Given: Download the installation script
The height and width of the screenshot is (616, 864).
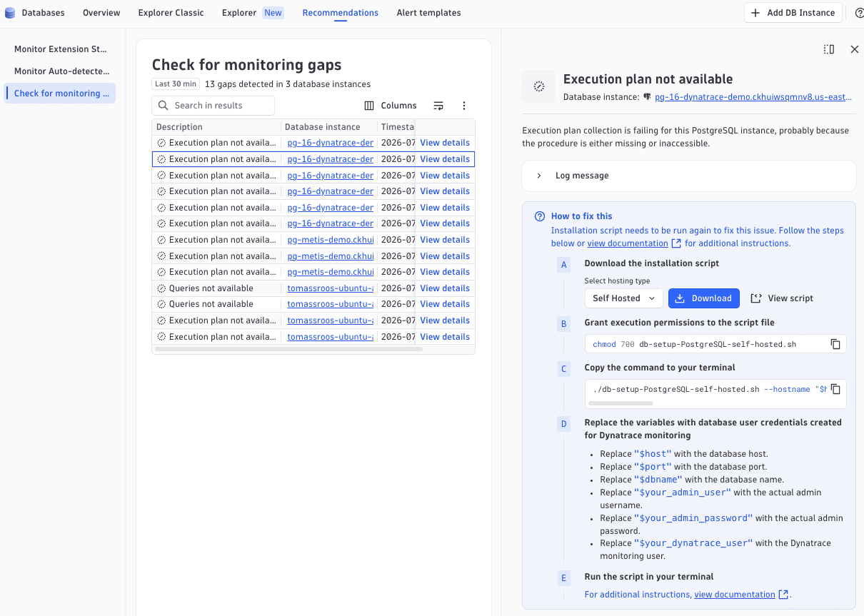Looking at the screenshot, I should tap(704, 298).
